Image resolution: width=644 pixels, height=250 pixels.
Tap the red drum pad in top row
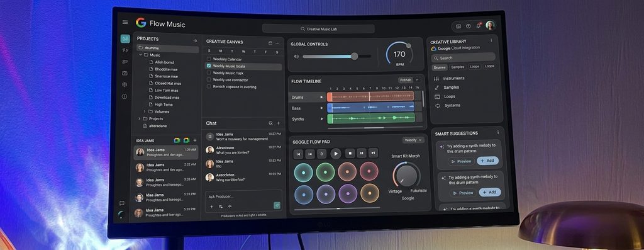[x=369, y=171]
